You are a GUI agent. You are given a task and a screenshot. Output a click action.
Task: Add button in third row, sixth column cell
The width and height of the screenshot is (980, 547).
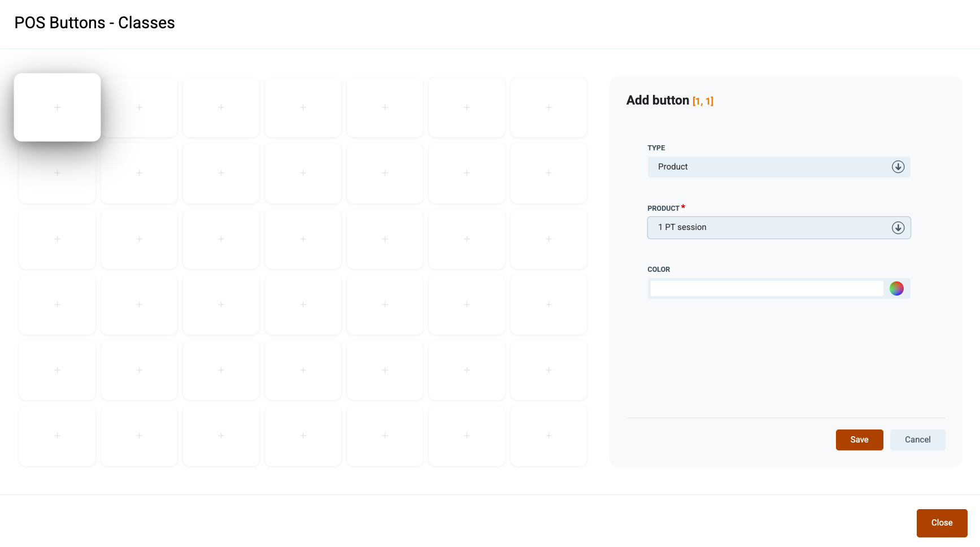[x=467, y=239]
